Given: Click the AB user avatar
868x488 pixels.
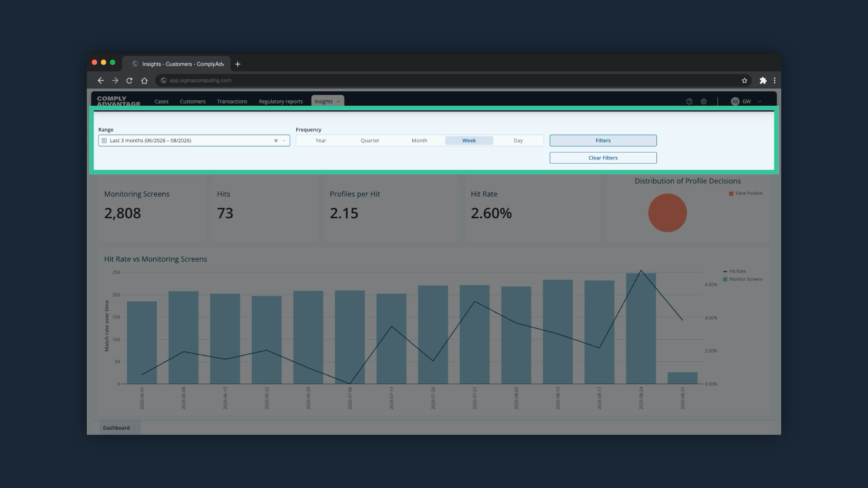Looking at the screenshot, I should [735, 102].
